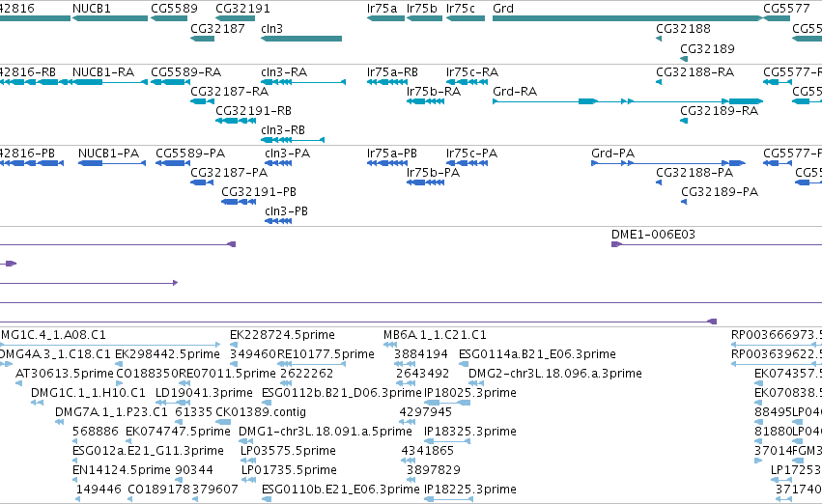Select the Ir75b gene label
The height and width of the screenshot is (504, 822).
(421, 9)
